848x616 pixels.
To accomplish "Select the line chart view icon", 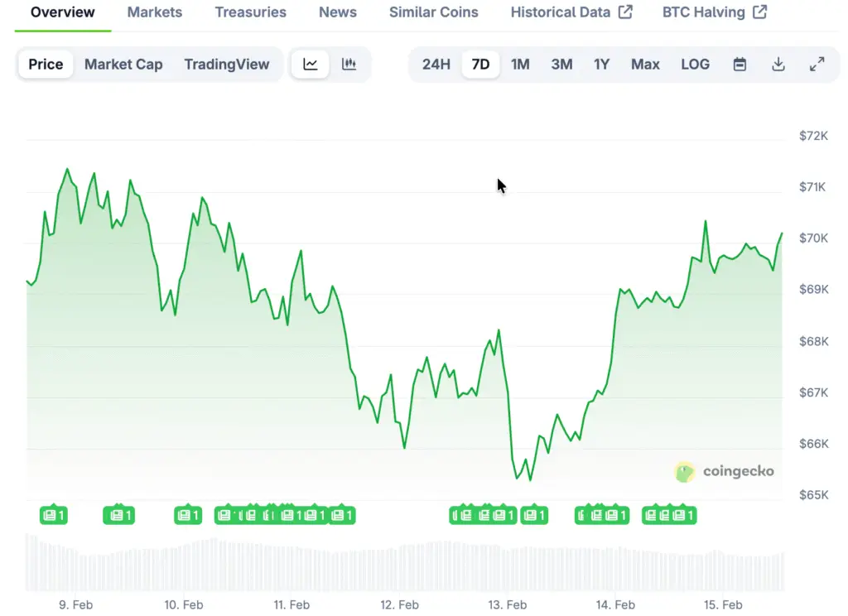I will (x=311, y=65).
